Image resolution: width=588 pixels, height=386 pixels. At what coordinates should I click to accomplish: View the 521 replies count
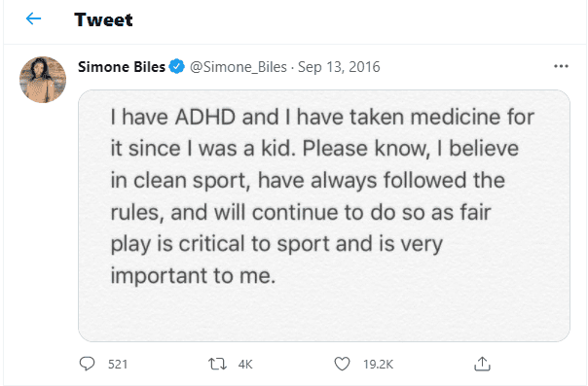pyautogui.click(x=118, y=365)
